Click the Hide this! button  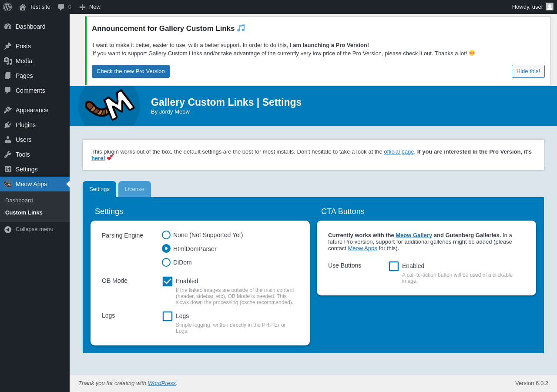pos(528,71)
